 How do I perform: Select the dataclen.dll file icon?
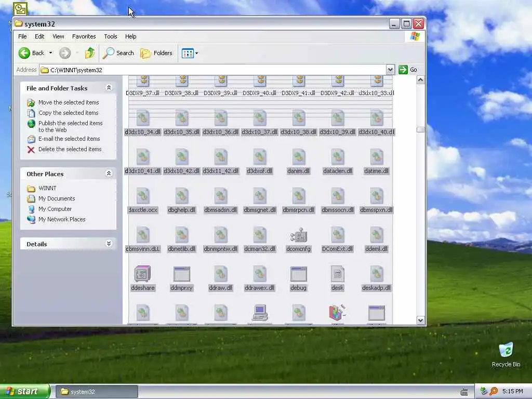click(x=337, y=157)
